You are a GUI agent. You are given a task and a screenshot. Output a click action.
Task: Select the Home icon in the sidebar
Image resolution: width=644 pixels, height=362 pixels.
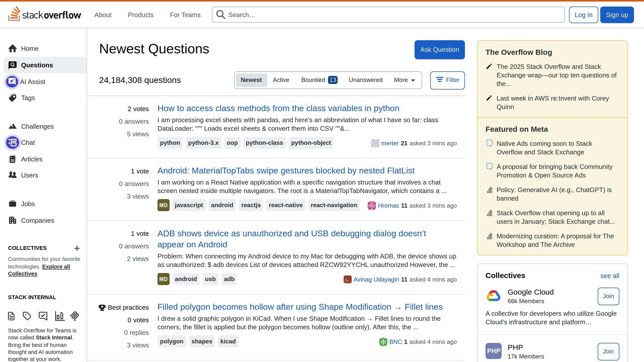[13, 48]
